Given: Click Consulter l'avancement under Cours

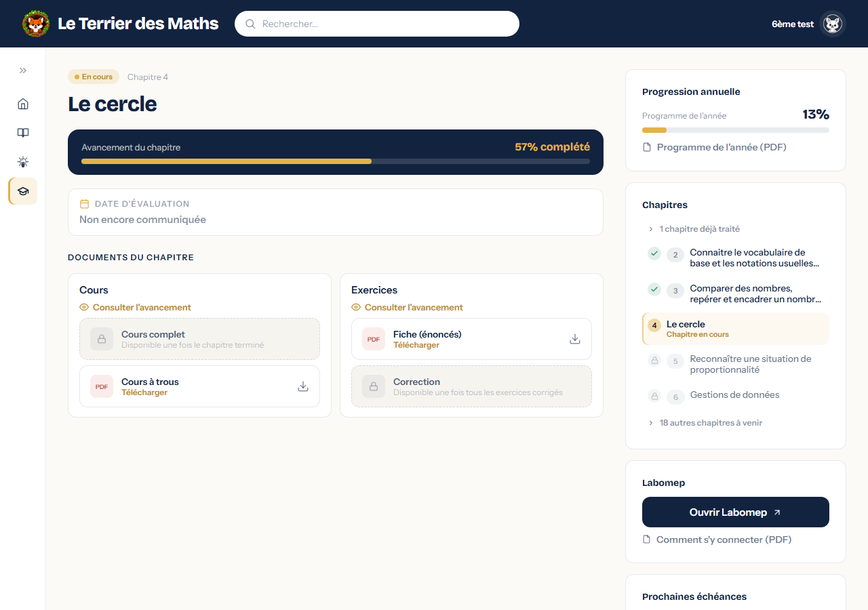Looking at the screenshot, I should [142, 307].
